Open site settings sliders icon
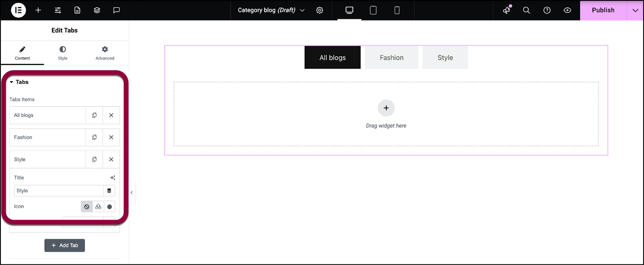Image resolution: width=644 pixels, height=265 pixels. (58, 10)
